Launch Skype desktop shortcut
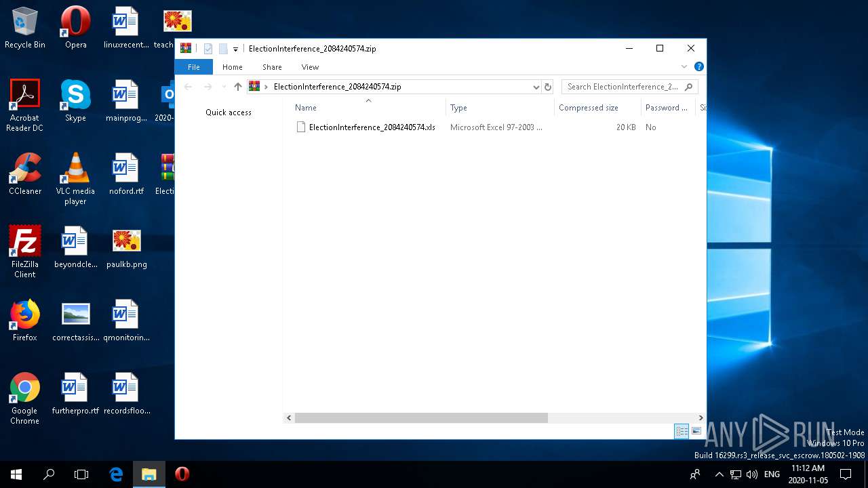Viewport: 868px width, 488px height. pos(75,100)
